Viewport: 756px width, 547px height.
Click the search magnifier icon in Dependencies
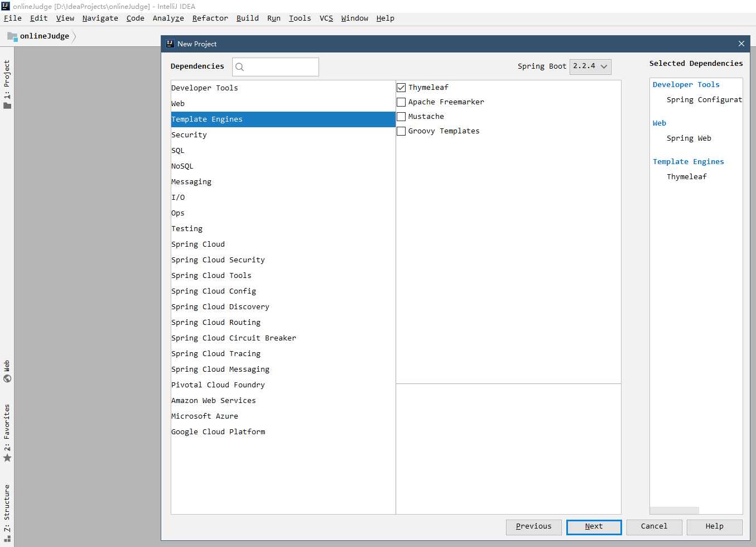240,67
